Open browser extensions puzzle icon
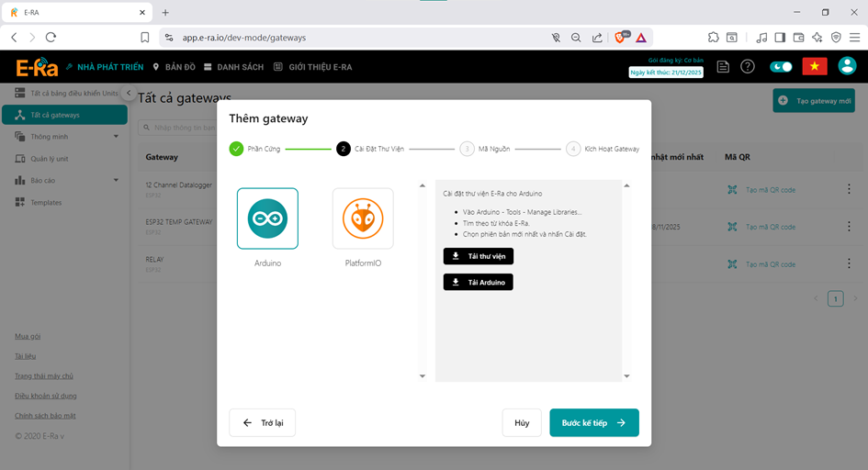Viewport: 868px width, 470px height. [713, 38]
